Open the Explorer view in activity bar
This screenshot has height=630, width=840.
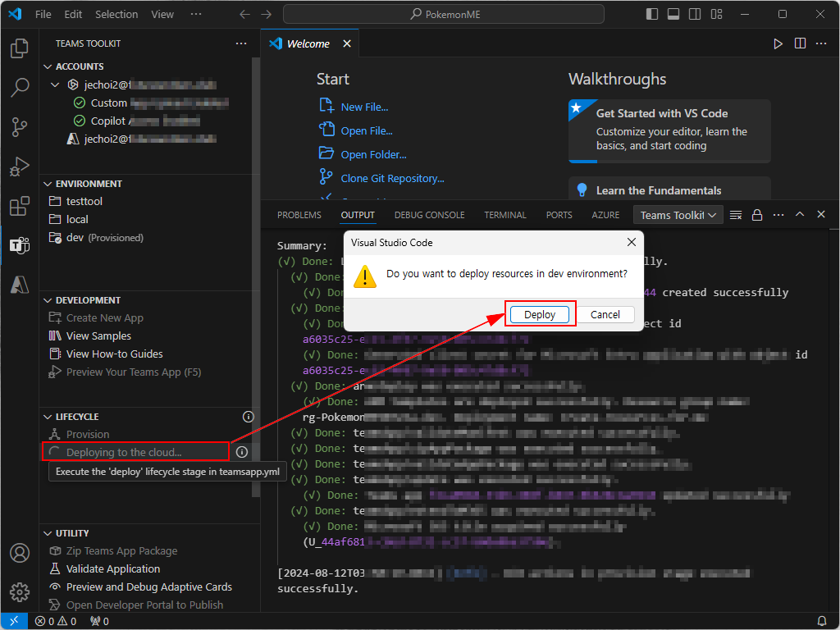tap(20, 48)
